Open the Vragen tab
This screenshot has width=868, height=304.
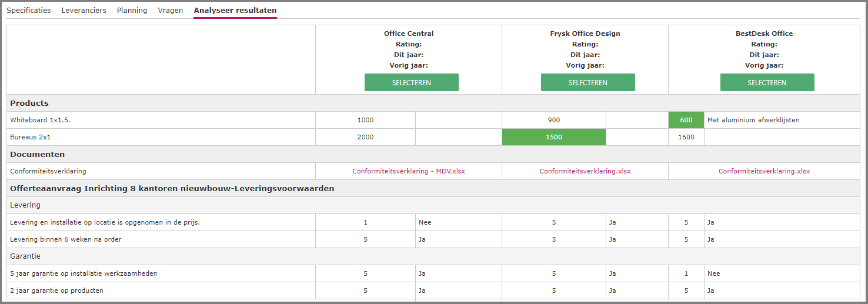(171, 11)
